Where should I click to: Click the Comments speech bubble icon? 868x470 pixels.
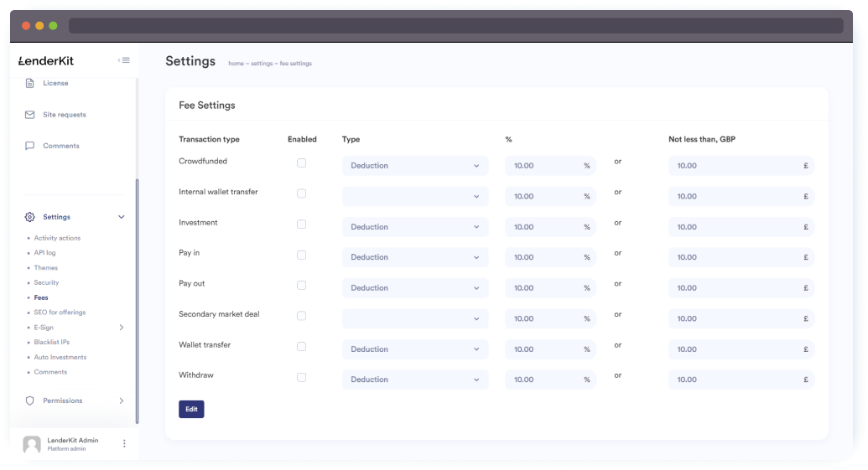pyautogui.click(x=30, y=146)
